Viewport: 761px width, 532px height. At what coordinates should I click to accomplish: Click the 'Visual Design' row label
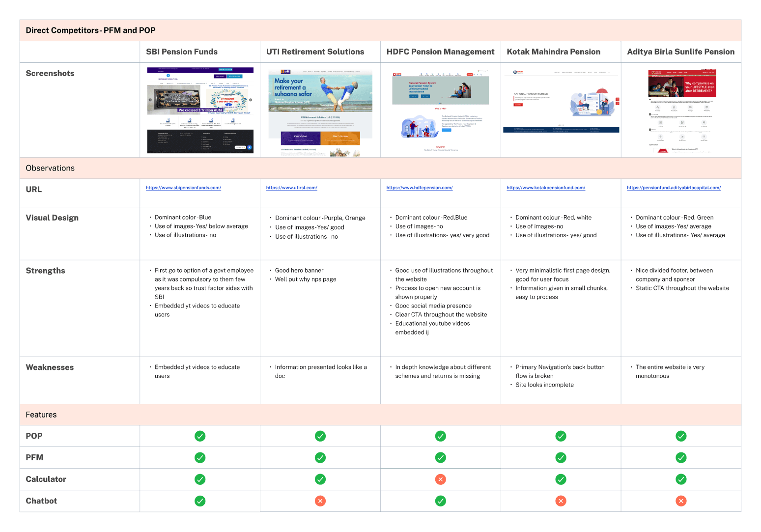[x=52, y=218]
